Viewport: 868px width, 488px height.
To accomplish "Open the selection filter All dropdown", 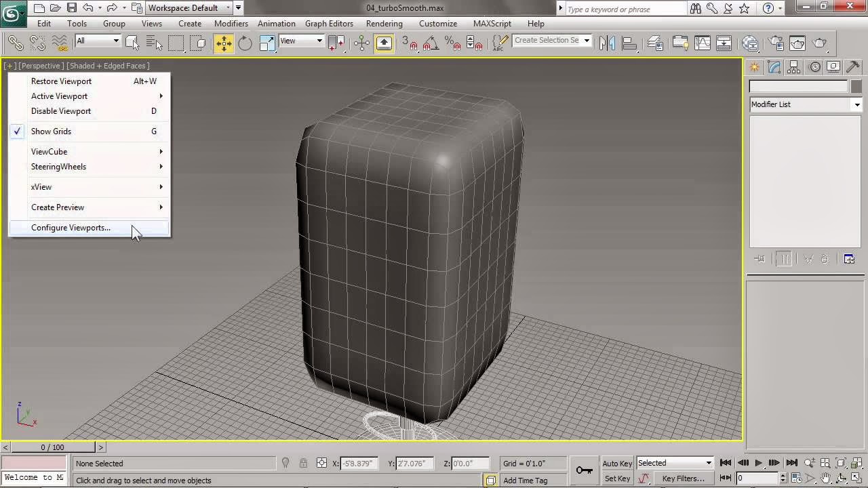I will point(98,41).
